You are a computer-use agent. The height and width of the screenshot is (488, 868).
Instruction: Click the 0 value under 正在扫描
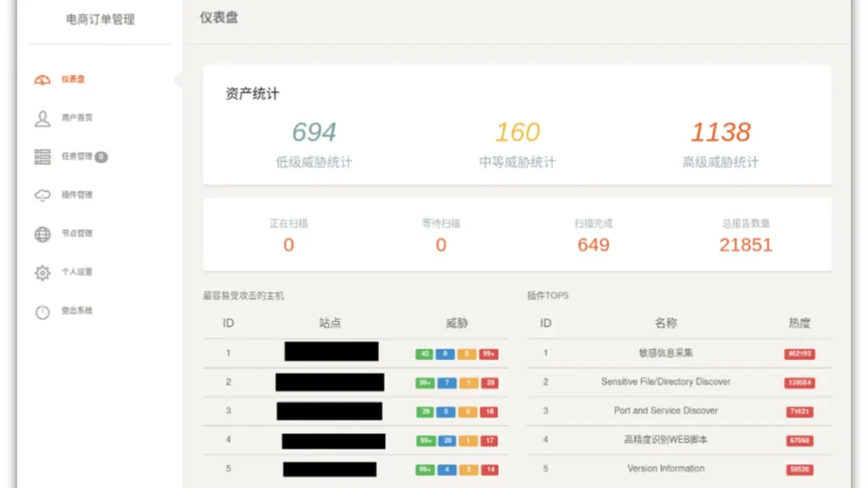click(x=288, y=245)
